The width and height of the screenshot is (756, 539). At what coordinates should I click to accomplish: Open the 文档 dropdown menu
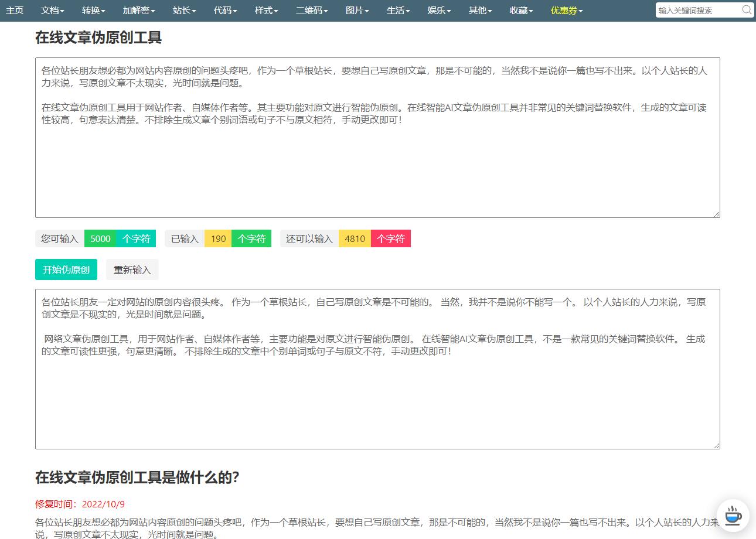tap(53, 10)
